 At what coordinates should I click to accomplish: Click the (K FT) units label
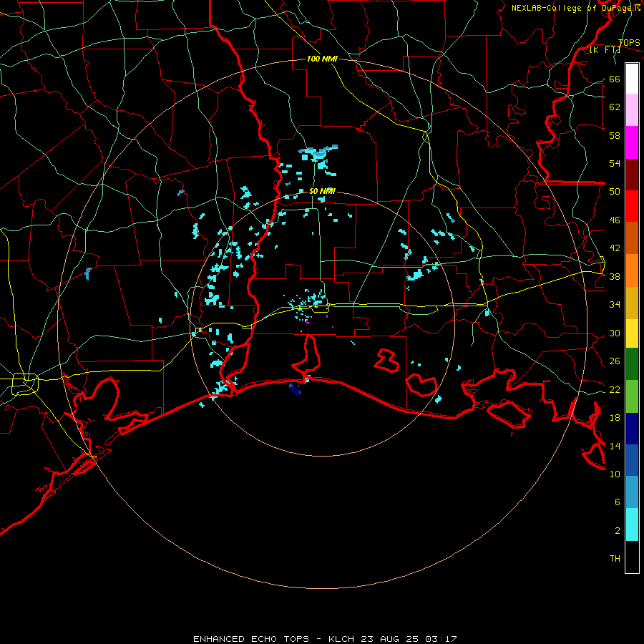coord(605,50)
